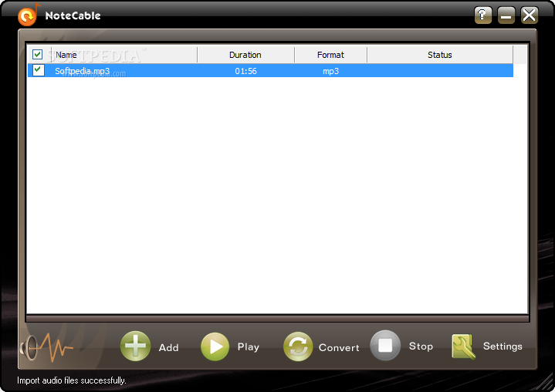
Task: Click the 01:56 duration value
Action: pyautogui.click(x=245, y=71)
